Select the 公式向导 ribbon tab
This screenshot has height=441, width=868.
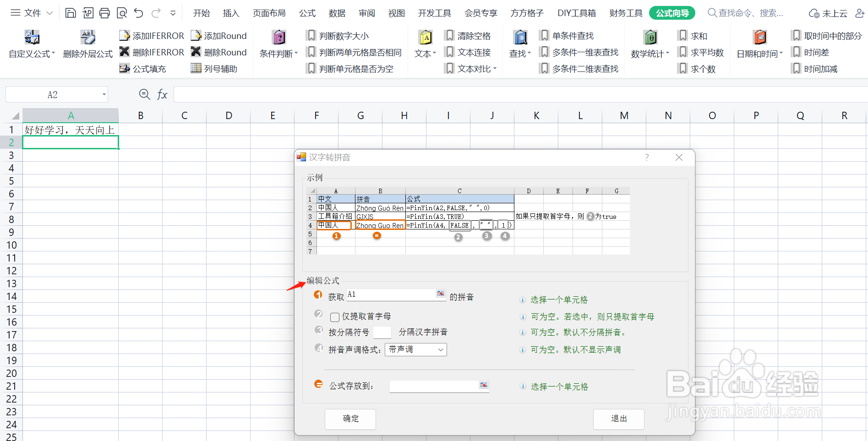[x=672, y=13]
